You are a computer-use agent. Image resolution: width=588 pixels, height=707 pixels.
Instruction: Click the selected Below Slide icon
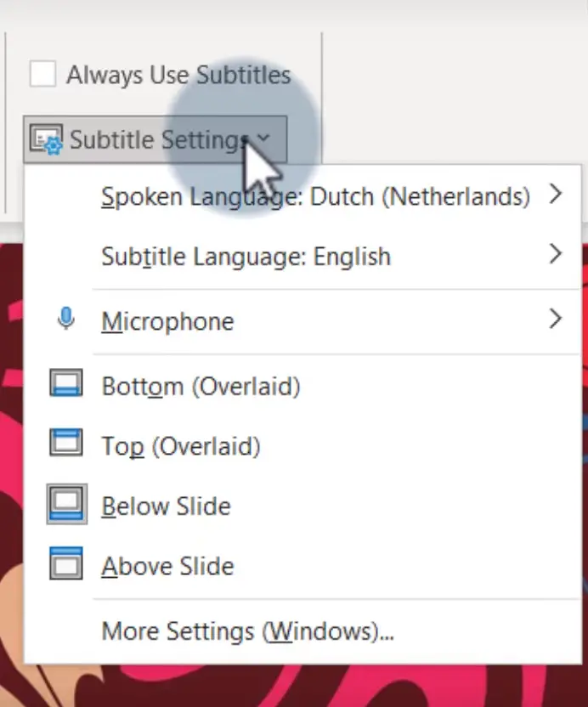pos(67,504)
